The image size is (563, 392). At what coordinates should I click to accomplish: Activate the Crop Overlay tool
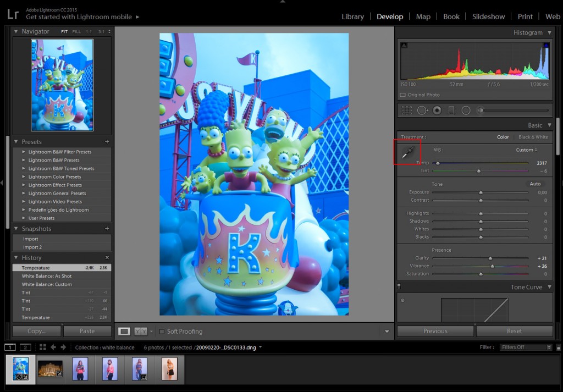point(407,110)
